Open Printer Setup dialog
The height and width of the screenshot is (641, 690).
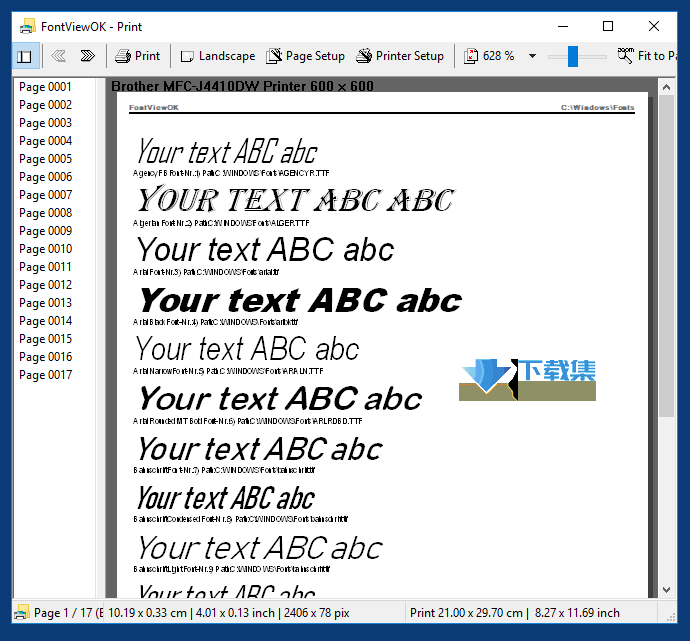point(400,56)
